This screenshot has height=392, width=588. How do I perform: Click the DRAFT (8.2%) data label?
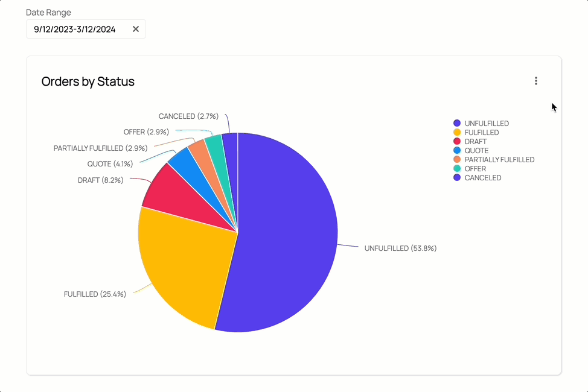(x=100, y=180)
